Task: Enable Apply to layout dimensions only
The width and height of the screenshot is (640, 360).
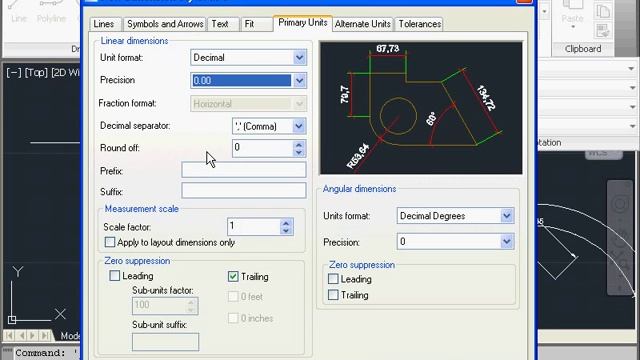Action: (x=110, y=242)
